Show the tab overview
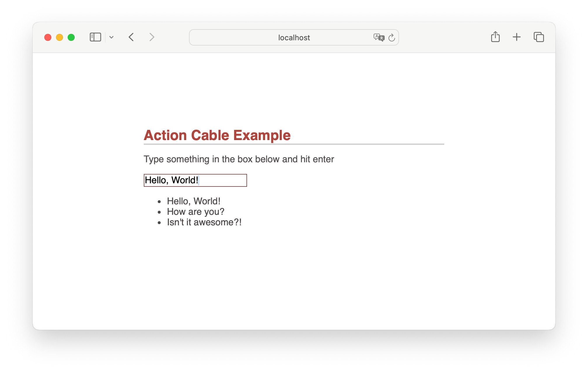Screen dimensions: 588x373 pos(539,37)
